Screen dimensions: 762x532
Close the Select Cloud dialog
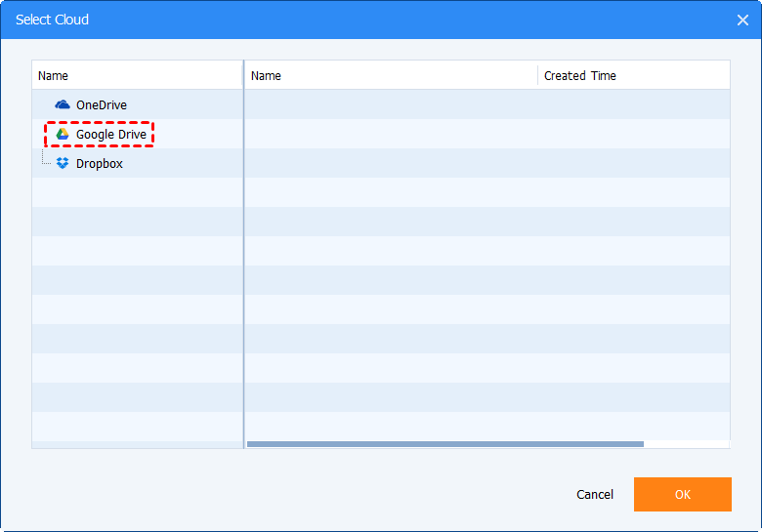point(741,20)
